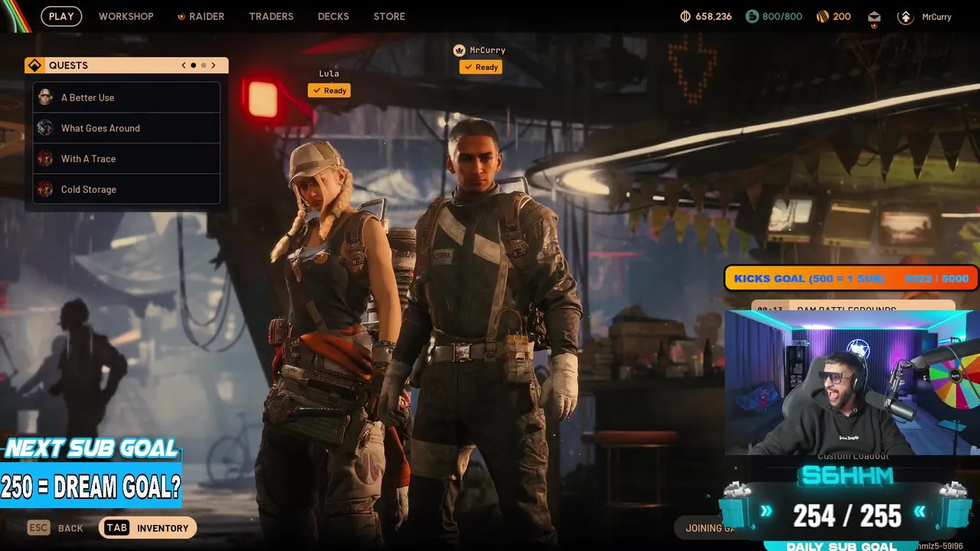This screenshot has width=980, height=551.
Task: Click the MrCurry username in top bar
Action: click(936, 17)
